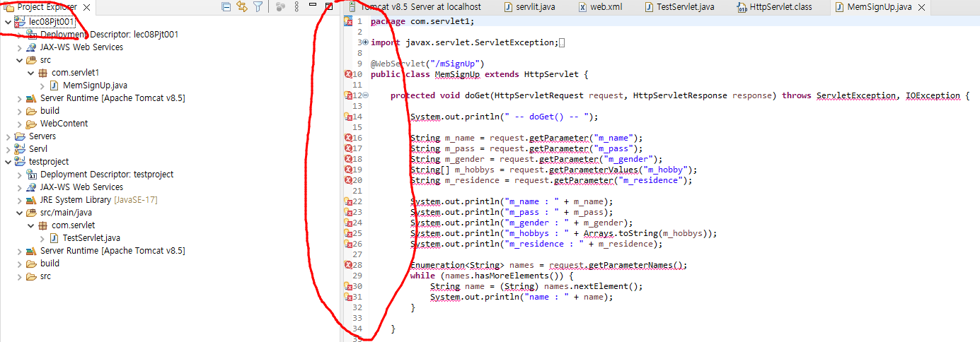Expand folded imports on line 3

pos(366,42)
